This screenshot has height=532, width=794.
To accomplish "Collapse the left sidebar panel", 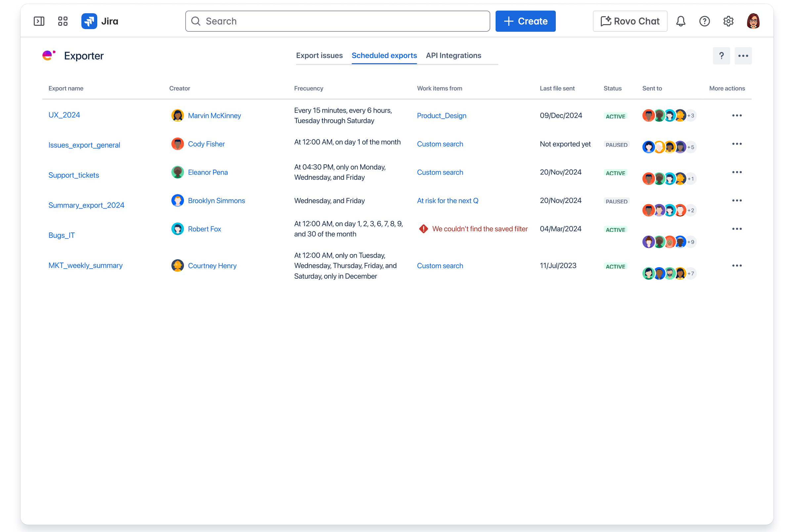I will [x=39, y=21].
